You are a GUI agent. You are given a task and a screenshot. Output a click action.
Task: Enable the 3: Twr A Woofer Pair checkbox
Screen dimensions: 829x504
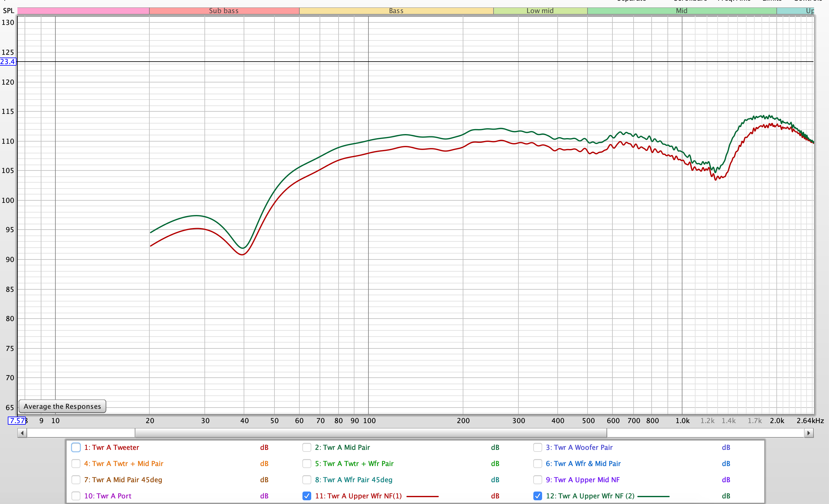[x=538, y=447]
